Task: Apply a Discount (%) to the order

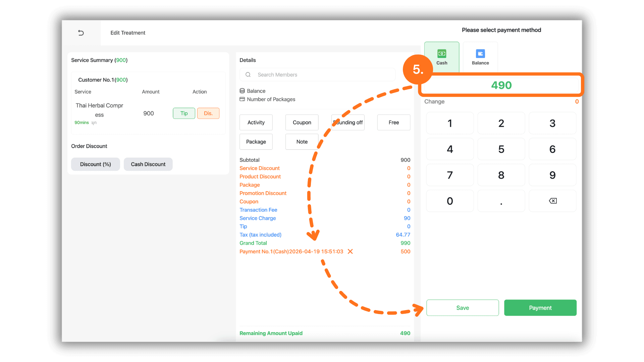Action: coord(95,164)
